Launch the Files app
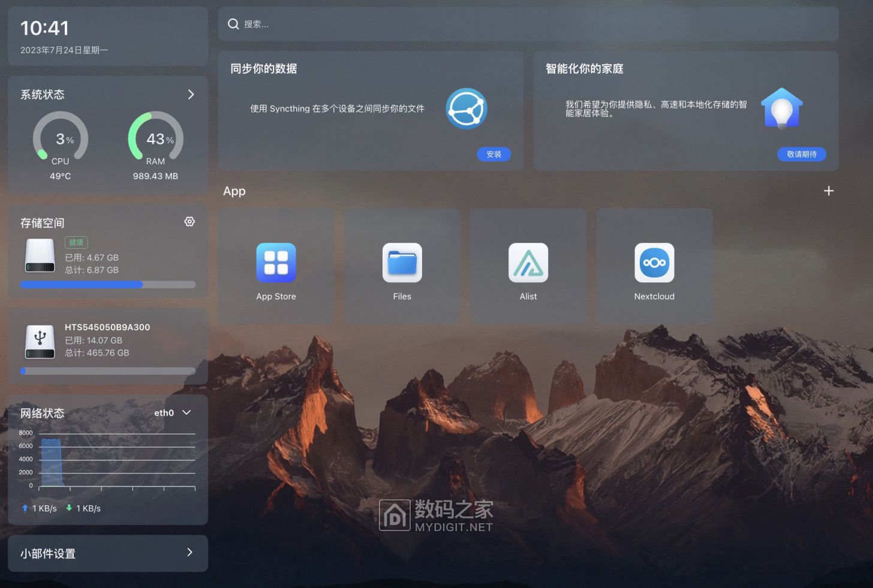873x588 pixels. coord(402,263)
